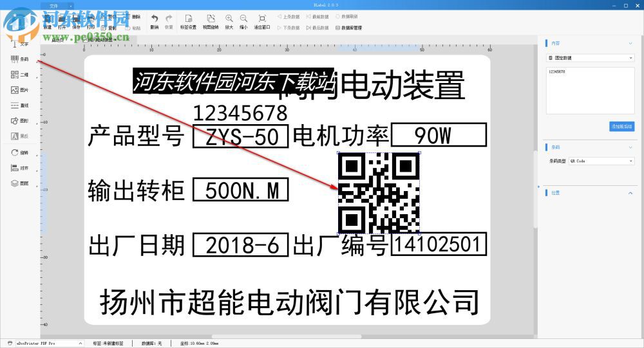Open the 旋转 rotate tool
Image resolution: width=644 pixels, height=348 pixels.
[19, 152]
